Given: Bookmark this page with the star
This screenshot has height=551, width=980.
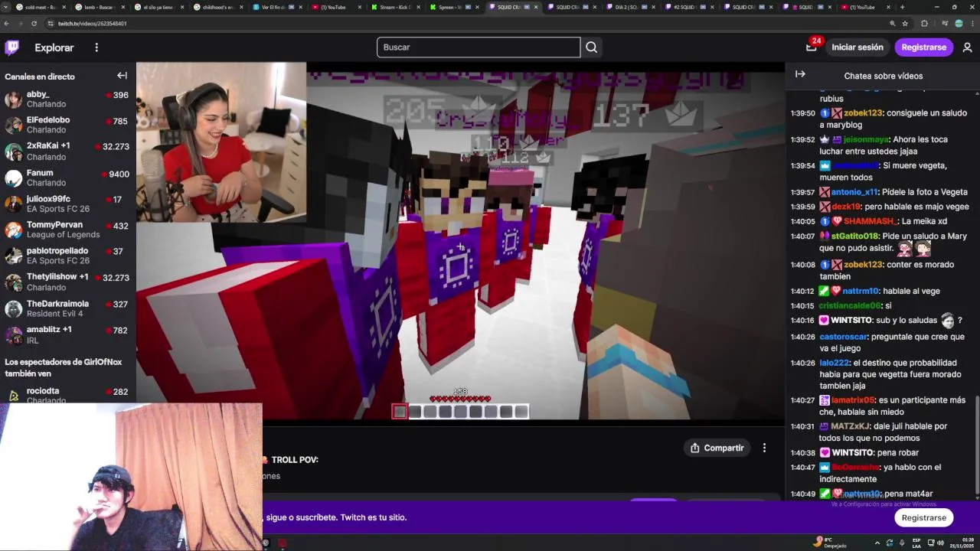Looking at the screenshot, I should click(905, 24).
